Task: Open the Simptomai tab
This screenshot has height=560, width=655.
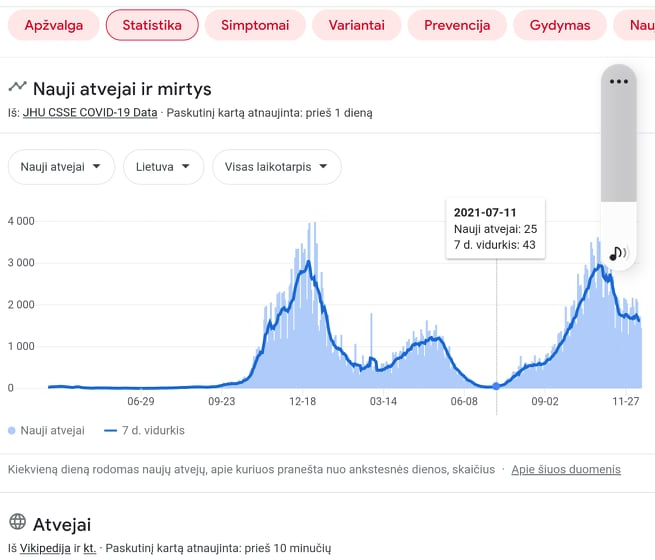Action: tap(255, 25)
